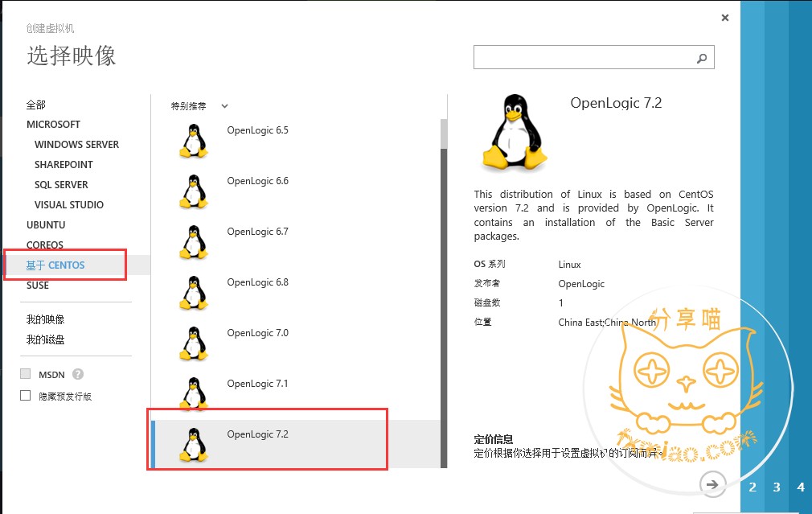Choose the OpenLogic 6.7 image name
Screen dimensions: 812x514
(x=258, y=232)
